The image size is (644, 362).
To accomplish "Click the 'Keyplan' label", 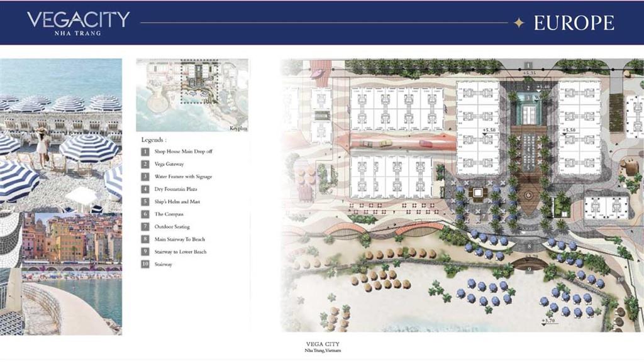I will point(238,128).
